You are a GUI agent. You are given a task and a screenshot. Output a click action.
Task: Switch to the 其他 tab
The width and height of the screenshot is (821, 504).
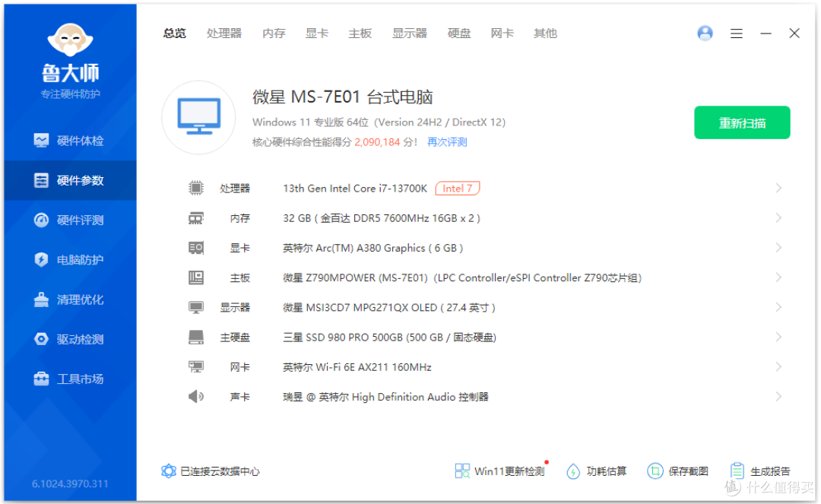coord(545,33)
